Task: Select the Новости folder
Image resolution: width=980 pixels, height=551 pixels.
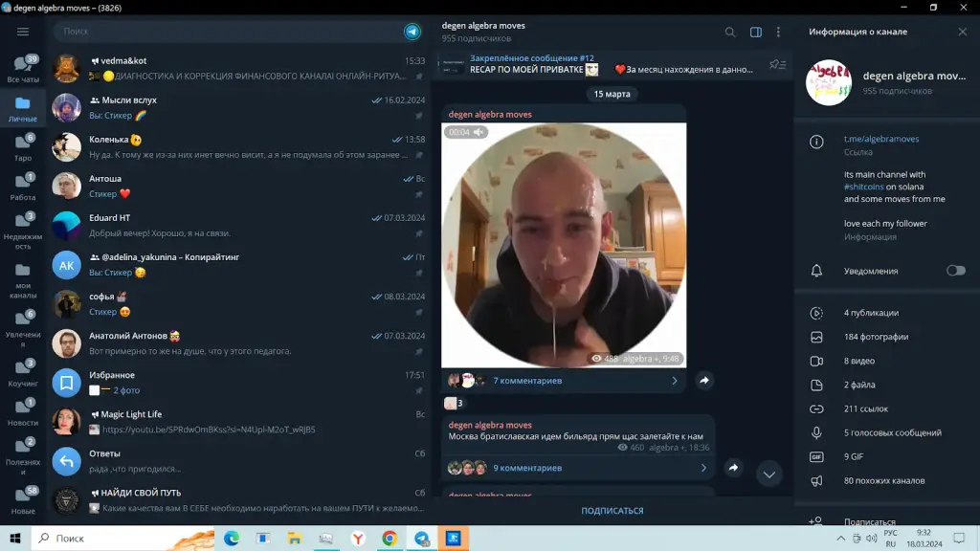Action: [23, 412]
